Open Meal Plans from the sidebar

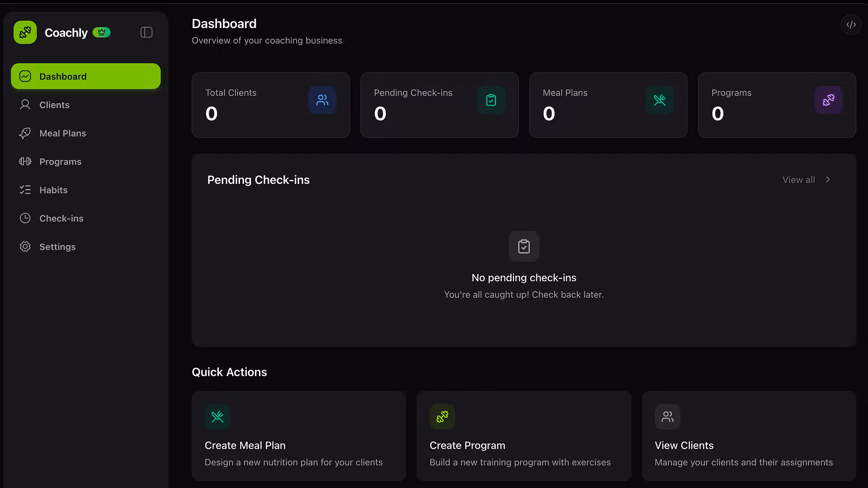click(x=62, y=133)
